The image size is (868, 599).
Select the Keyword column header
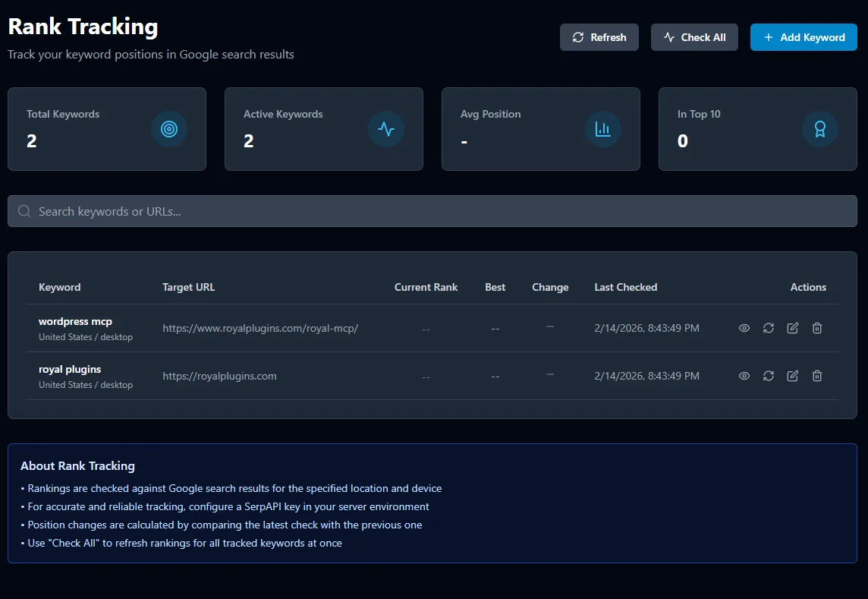tap(59, 287)
